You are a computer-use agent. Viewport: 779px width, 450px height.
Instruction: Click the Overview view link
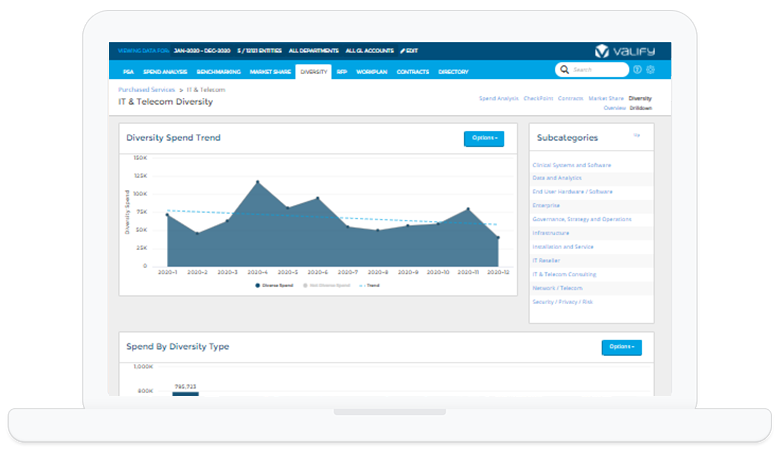pyautogui.click(x=615, y=108)
